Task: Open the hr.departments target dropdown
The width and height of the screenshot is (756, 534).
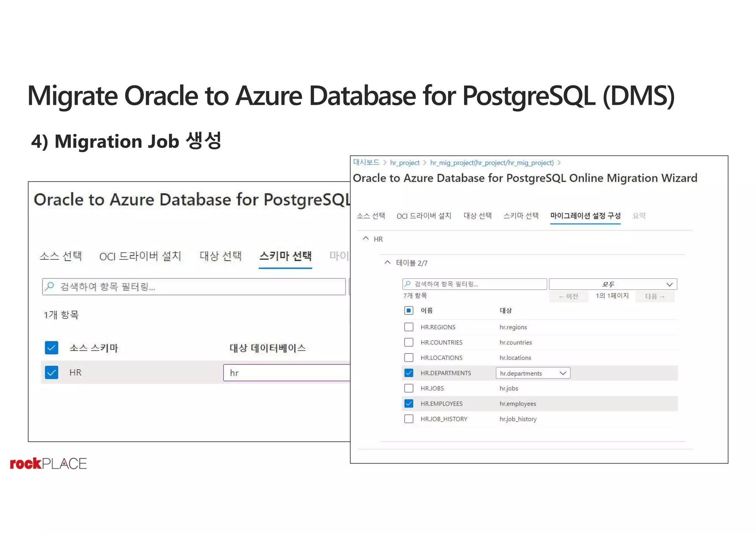Action: click(533, 373)
